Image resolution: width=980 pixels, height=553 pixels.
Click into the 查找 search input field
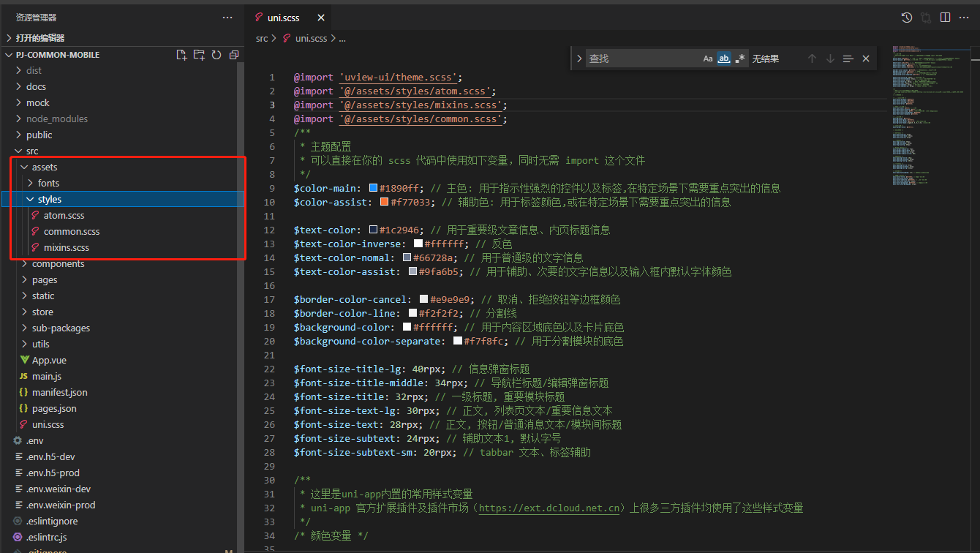coord(640,59)
